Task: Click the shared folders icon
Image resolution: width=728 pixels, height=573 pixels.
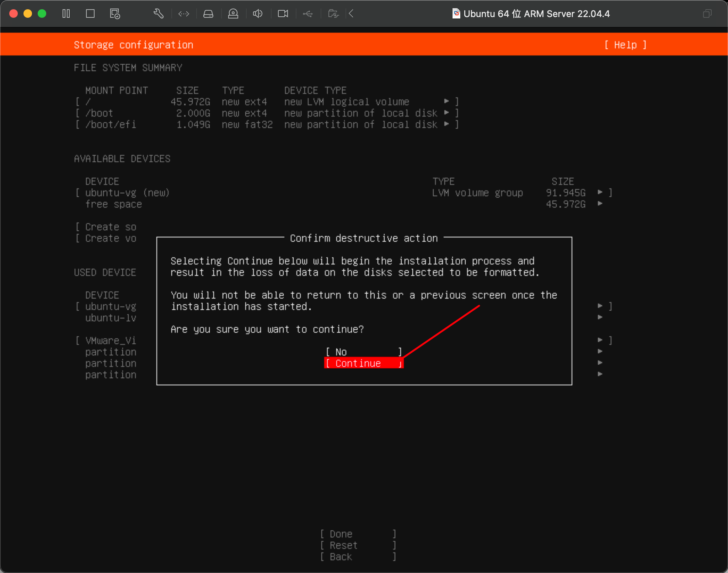Action: click(x=333, y=14)
